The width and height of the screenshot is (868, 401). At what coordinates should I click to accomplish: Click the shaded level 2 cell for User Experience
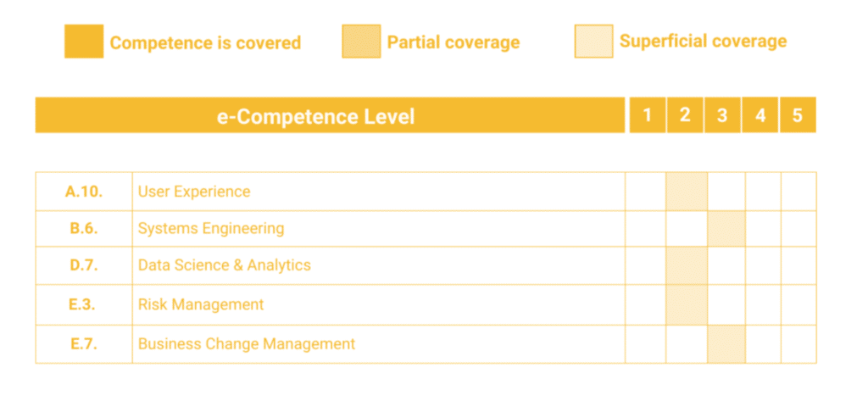tap(687, 192)
